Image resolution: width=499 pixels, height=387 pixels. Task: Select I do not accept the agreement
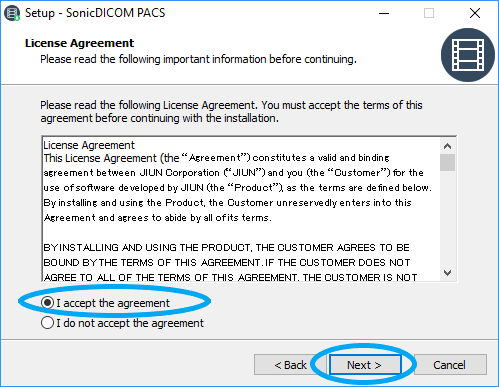pyautogui.click(x=47, y=323)
